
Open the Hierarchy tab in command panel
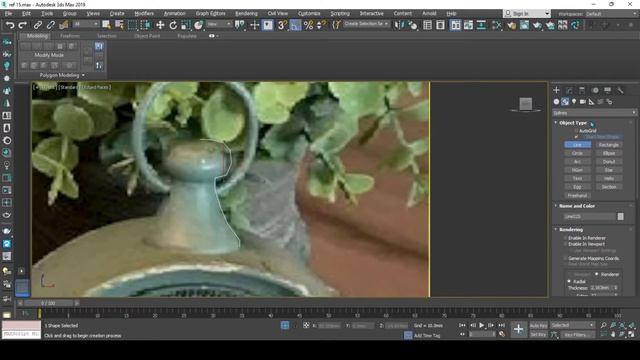(x=582, y=90)
